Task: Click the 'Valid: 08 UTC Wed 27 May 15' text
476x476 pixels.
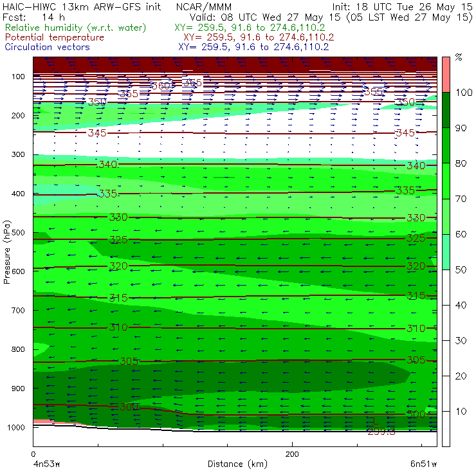Action: (265, 17)
